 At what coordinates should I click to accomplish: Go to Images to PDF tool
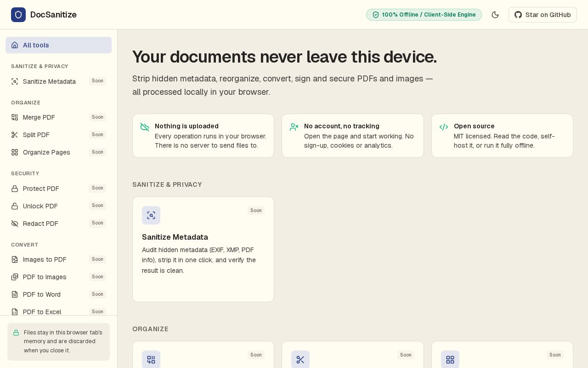pyautogui.click(x=58, y=259)
